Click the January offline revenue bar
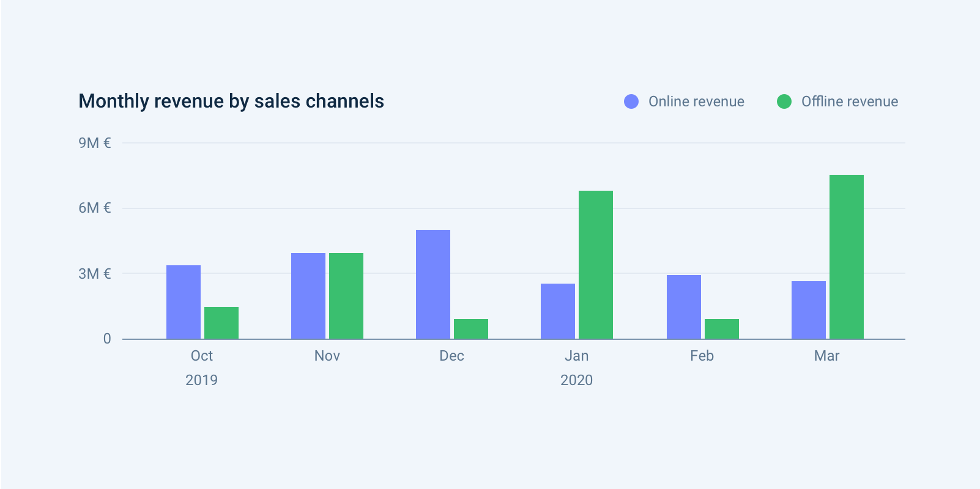Viewport: 980px width, 489px height. (x=596, y=265)
